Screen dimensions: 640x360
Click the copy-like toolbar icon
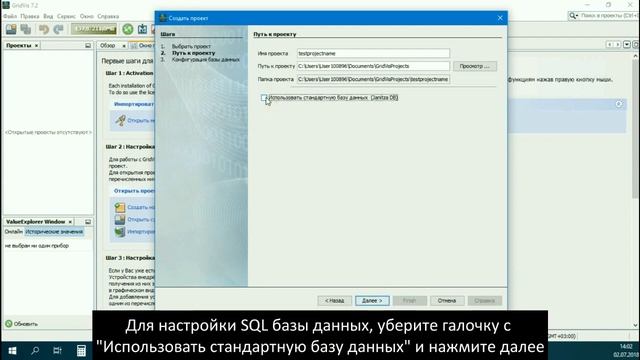[x=26, y=29]
